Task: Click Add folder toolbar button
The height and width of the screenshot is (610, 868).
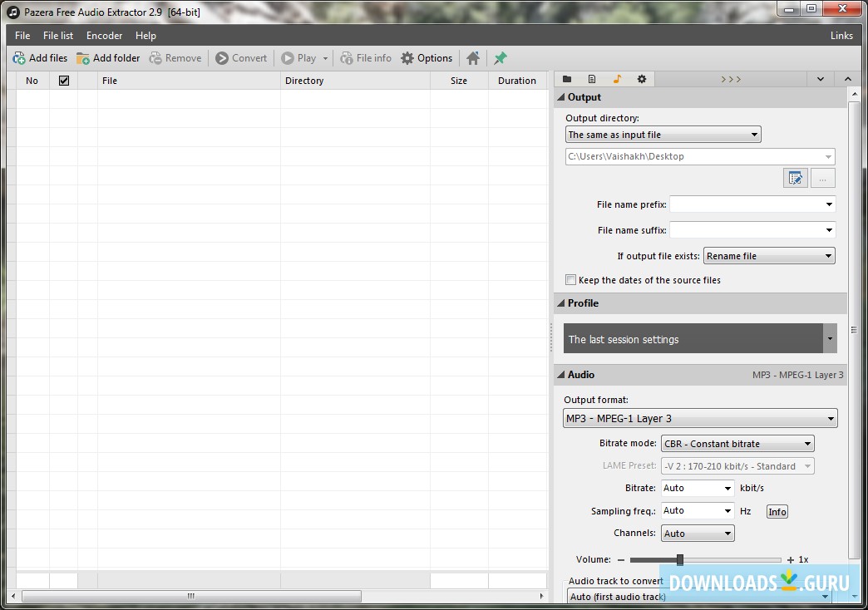Action: coord(108,58)
